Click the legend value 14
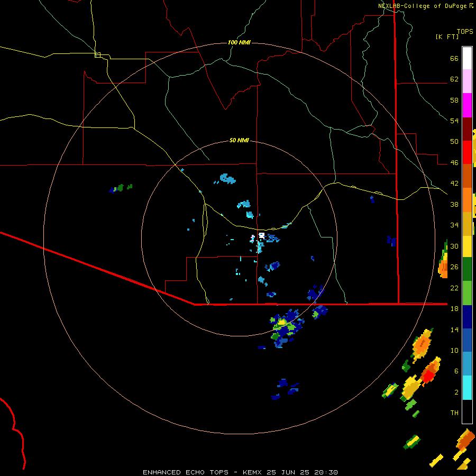Screen dimensions: 476x476 pyautogui.click(x=454, y=329)
